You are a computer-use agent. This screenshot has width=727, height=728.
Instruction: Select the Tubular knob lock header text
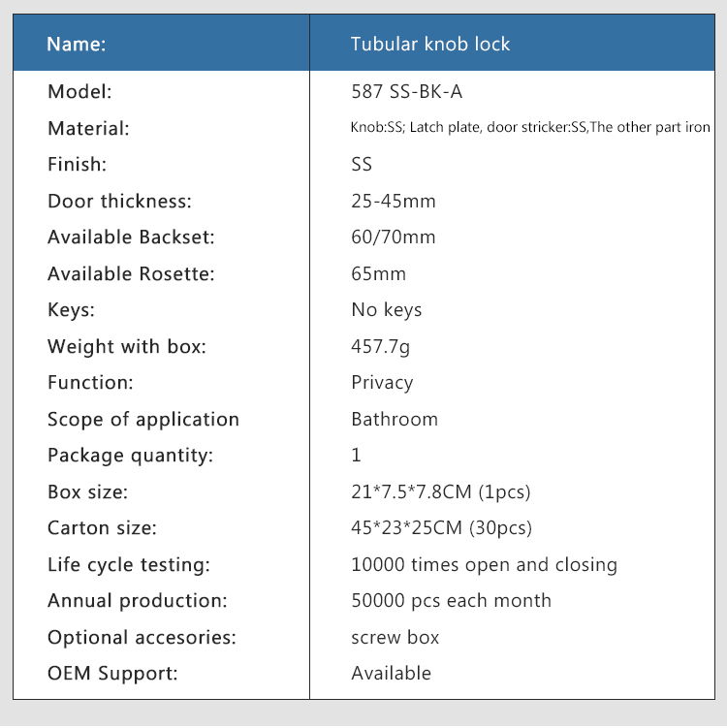pos(429,45)
